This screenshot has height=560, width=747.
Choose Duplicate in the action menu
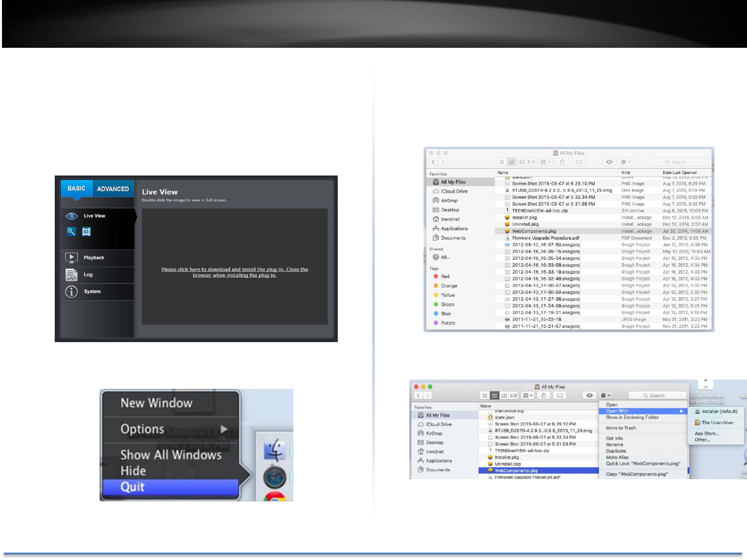pos(643,451)
